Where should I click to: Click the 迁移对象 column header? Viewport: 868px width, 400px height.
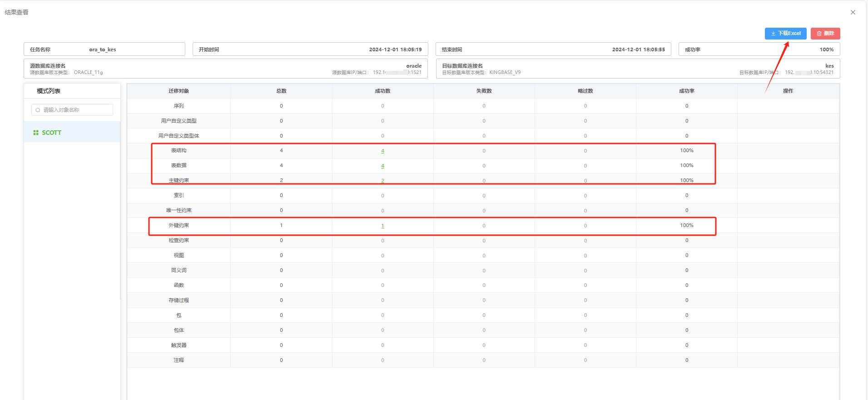coord(179,91)
